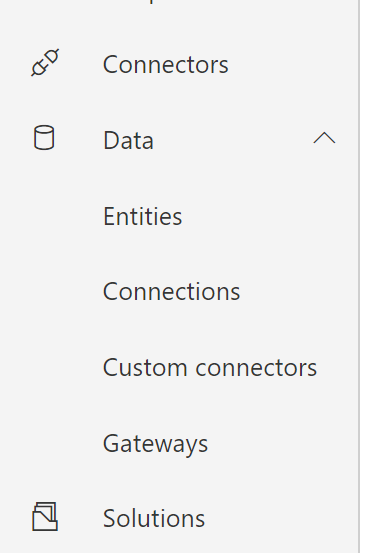Select the Data menu label
Screen dimensions: 369x553
point(128,140)
